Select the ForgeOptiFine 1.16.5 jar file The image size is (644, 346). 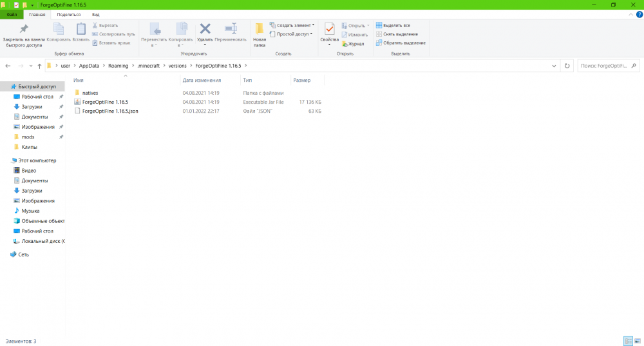pos(105,102)
